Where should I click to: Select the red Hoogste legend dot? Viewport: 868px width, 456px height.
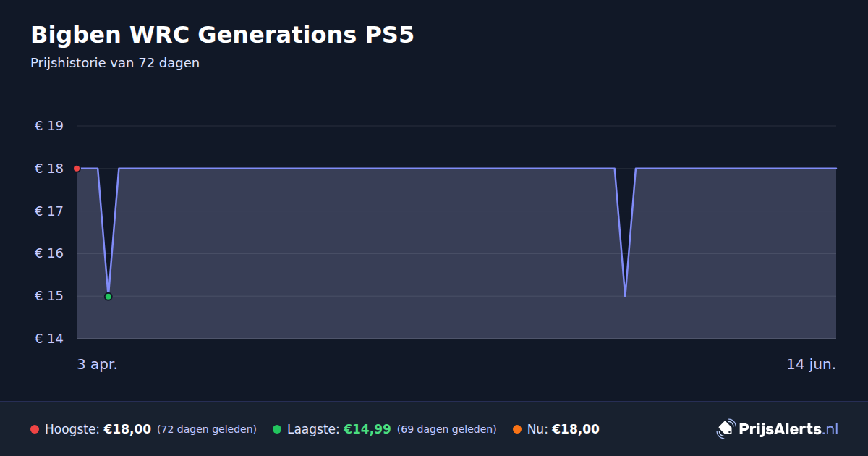(35, 429)
